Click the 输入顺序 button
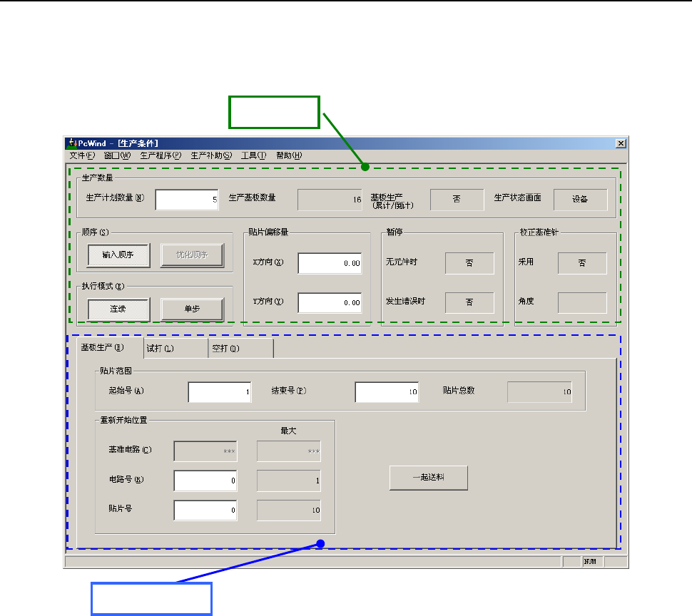The height and width of the screenshot is (616, 692). (x=118, y=255)
